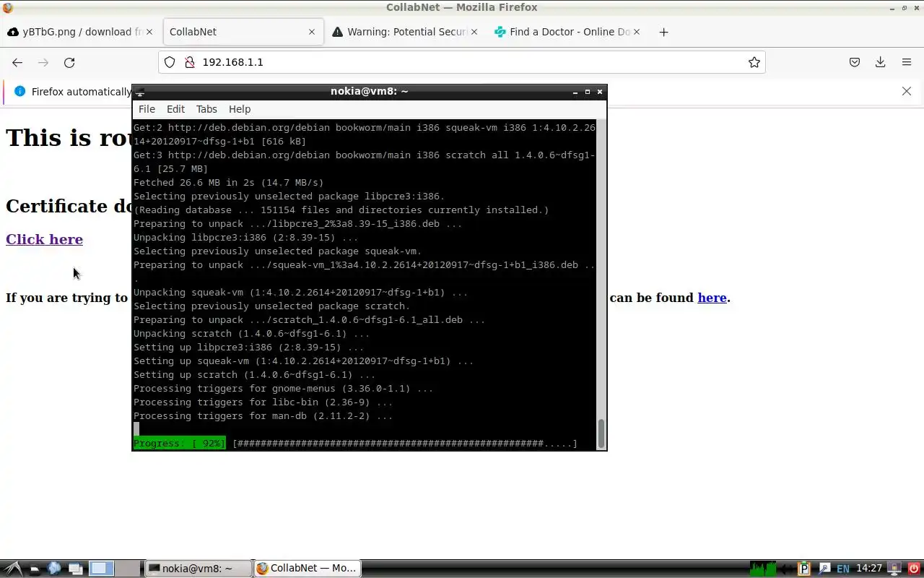Launch web browser globe icon in taskbar

[x=54, y=569]
